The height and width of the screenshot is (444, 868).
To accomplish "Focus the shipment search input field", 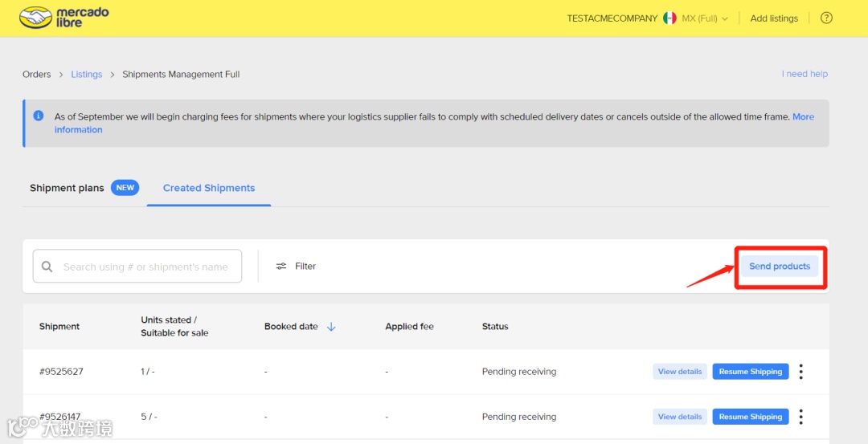I will pos(137,266).
